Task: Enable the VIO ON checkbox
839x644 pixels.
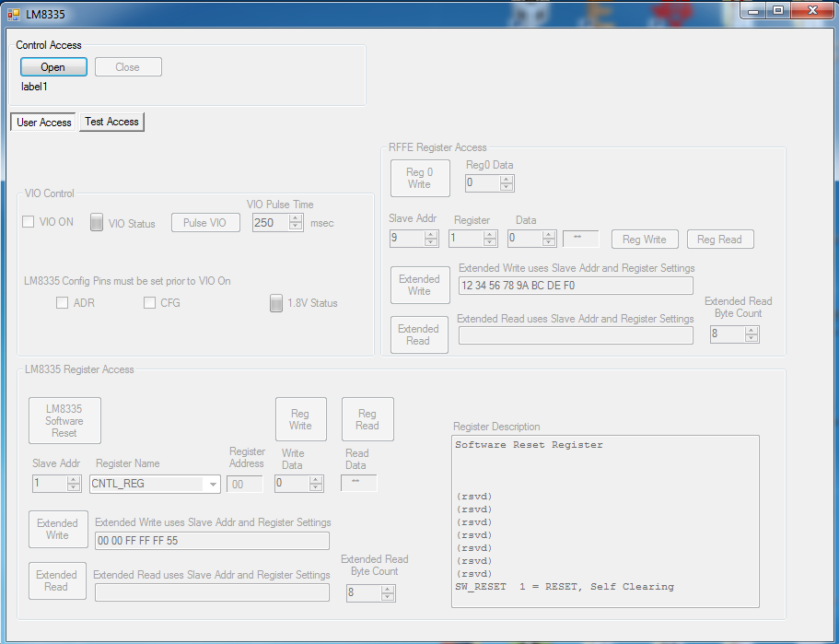Action: click(29, 222)
